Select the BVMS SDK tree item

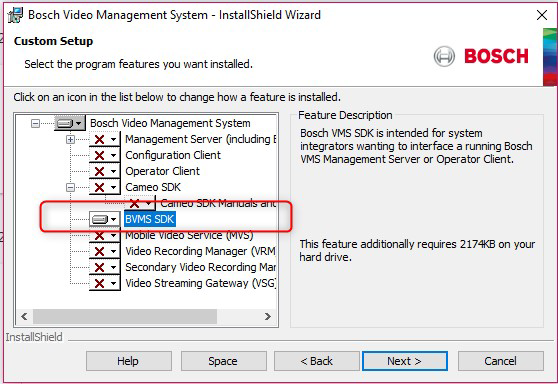coord(150,219)
